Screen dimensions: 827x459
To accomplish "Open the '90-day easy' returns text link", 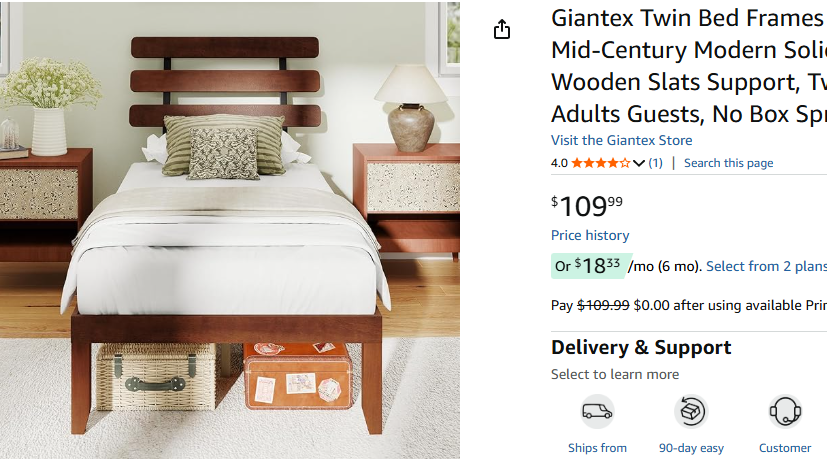I will click(x=691, y=448).
